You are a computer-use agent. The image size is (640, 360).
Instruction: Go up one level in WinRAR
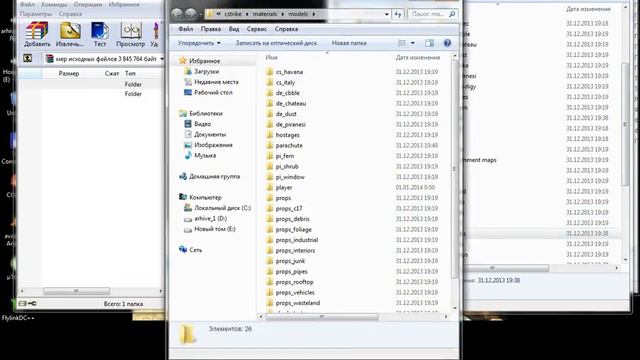pos(27,58)
